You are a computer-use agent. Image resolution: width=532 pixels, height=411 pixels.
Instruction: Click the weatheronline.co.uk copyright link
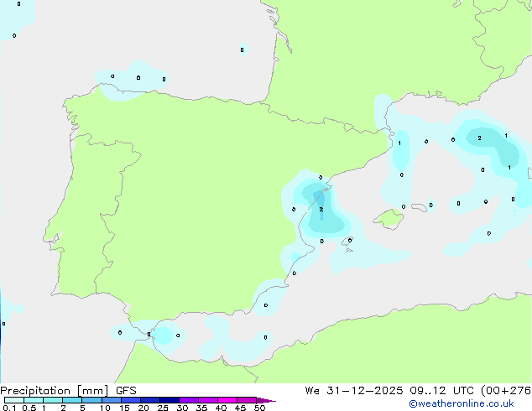[462, 403]
